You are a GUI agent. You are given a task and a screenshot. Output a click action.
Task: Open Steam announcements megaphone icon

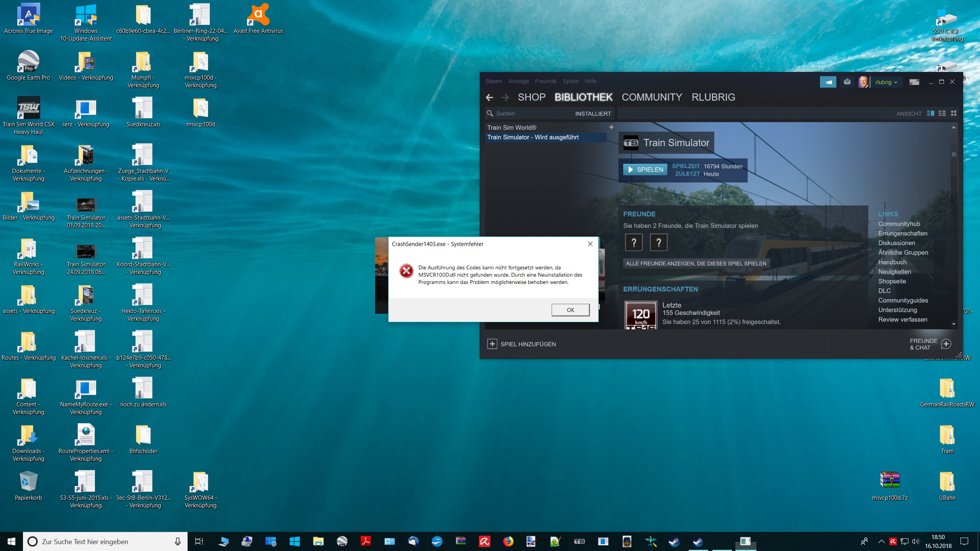(828, 82)
